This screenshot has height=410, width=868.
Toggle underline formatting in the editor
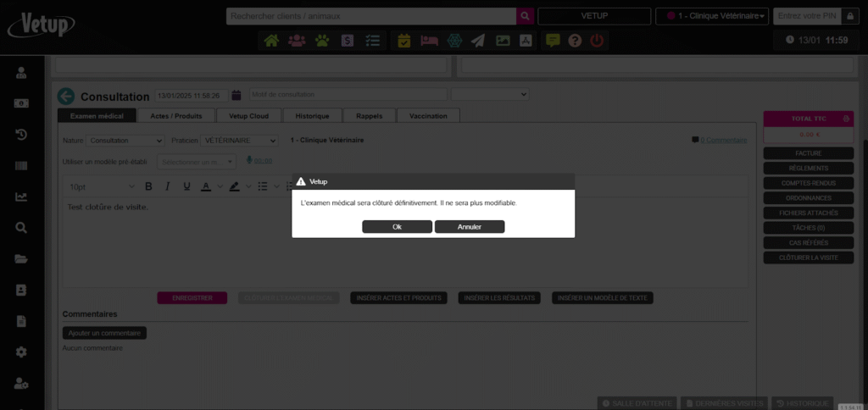(x=186, y=186)
